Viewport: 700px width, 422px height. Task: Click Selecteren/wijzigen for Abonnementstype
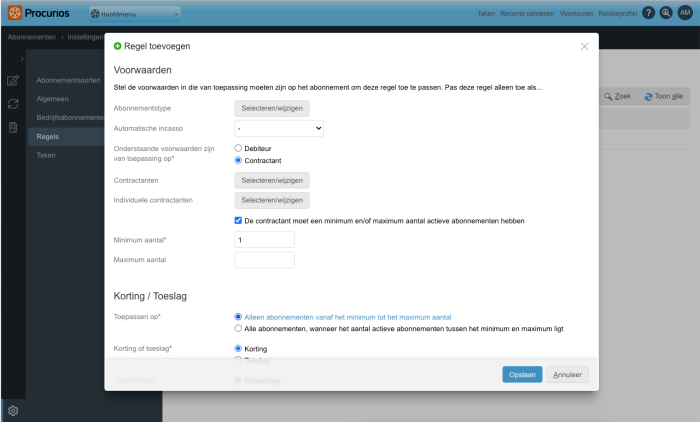click(272, 109)
